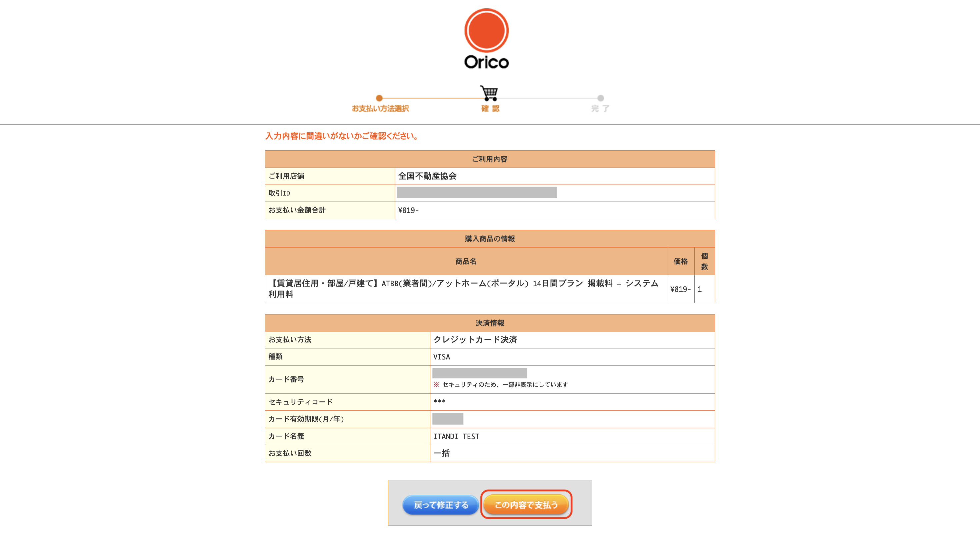Screen dimensions: 980x533
Task: Select the お支払い方法選択 step label
Action: (380, 109)
